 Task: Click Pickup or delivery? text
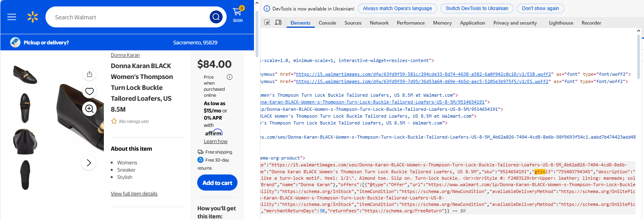(46, 42)
